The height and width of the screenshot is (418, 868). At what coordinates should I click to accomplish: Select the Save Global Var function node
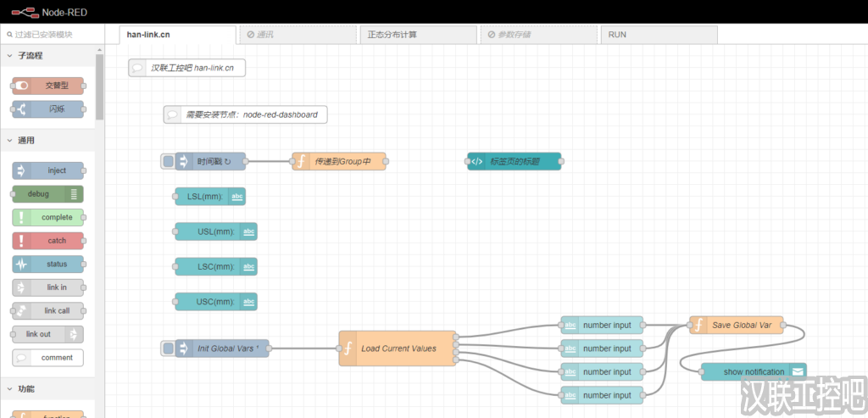737,325
